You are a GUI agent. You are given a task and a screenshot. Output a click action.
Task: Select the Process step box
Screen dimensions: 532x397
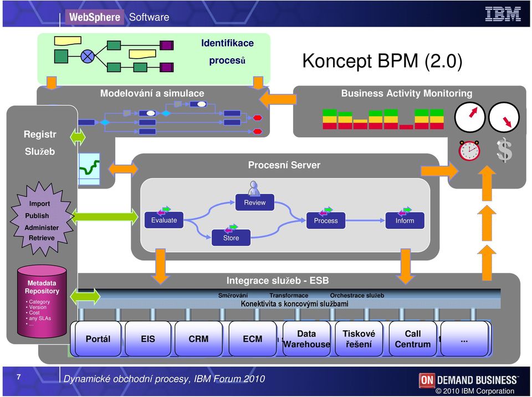326,221
